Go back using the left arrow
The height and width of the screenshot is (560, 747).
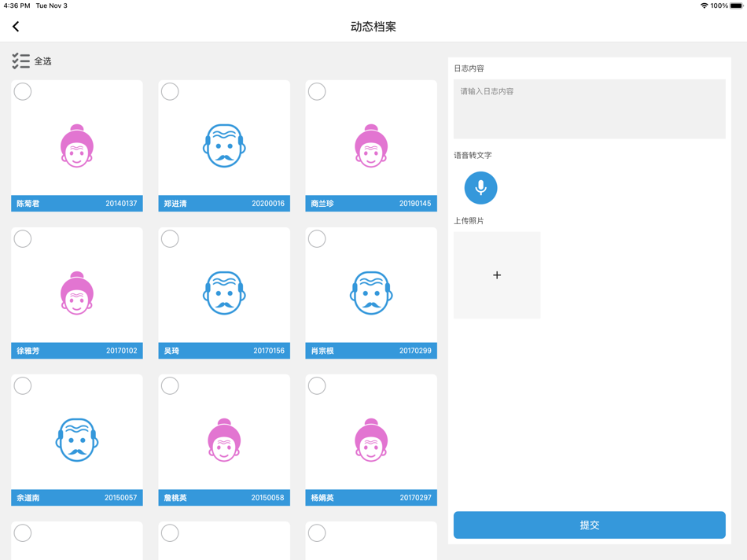(16, 27)
